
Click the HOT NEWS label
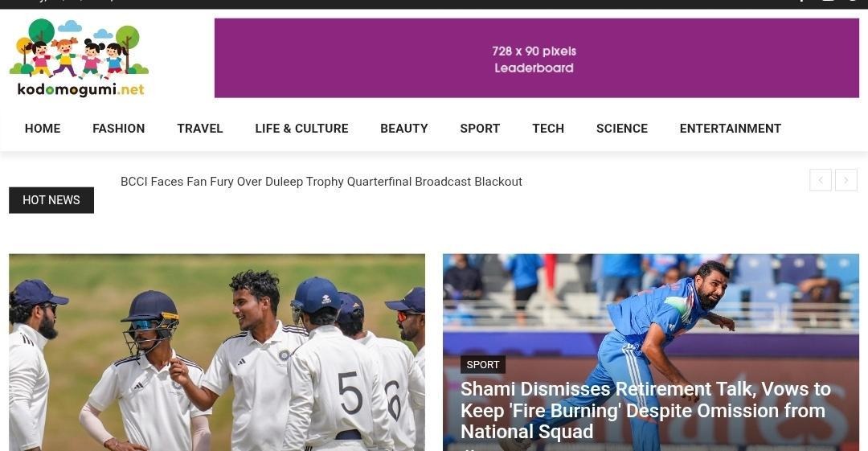[x=51, y=200]
